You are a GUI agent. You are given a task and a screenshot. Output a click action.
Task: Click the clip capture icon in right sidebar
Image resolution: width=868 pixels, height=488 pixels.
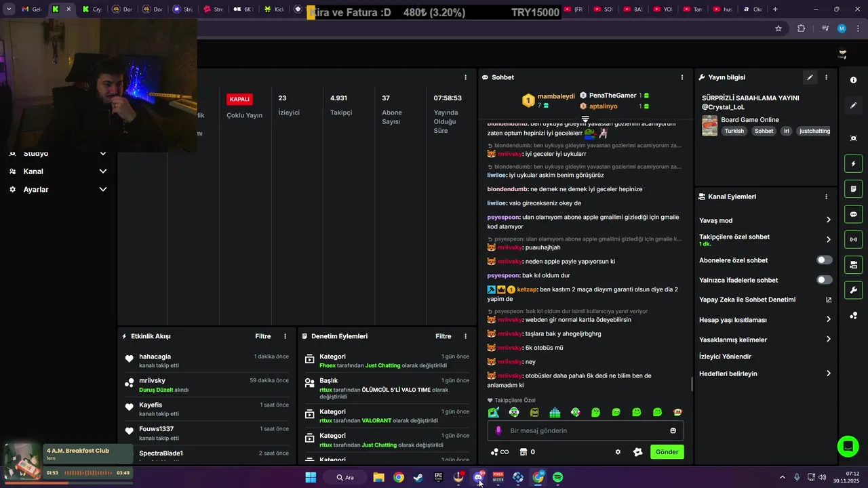853,138
